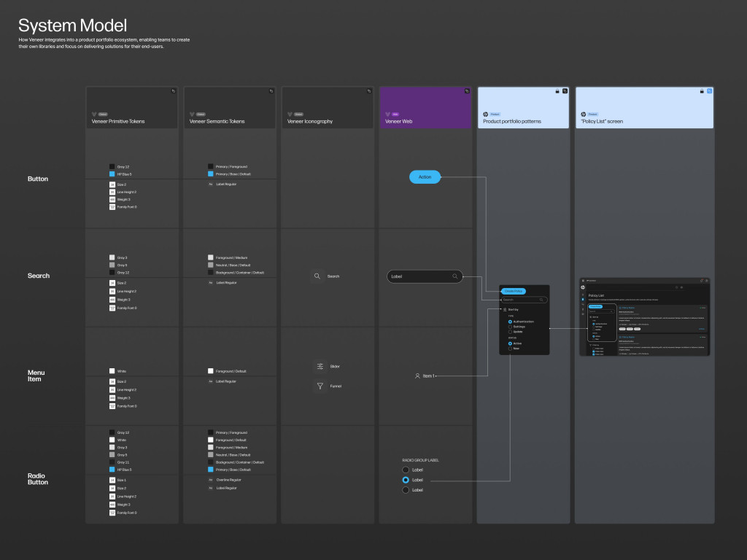The image size is (747, 560).
Task: Click the Web badge on the Veneer Web card
Action: pos(394,114)
